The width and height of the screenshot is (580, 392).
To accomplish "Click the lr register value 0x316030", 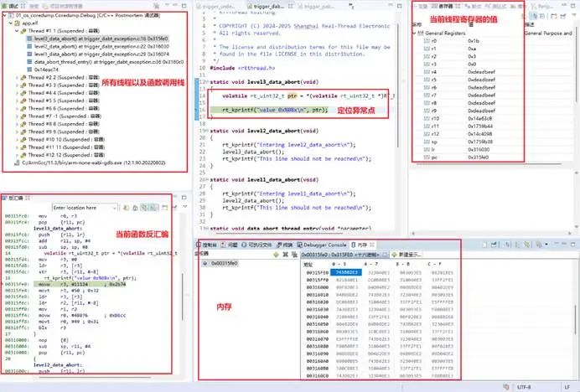I will click(x=479, y=150).
